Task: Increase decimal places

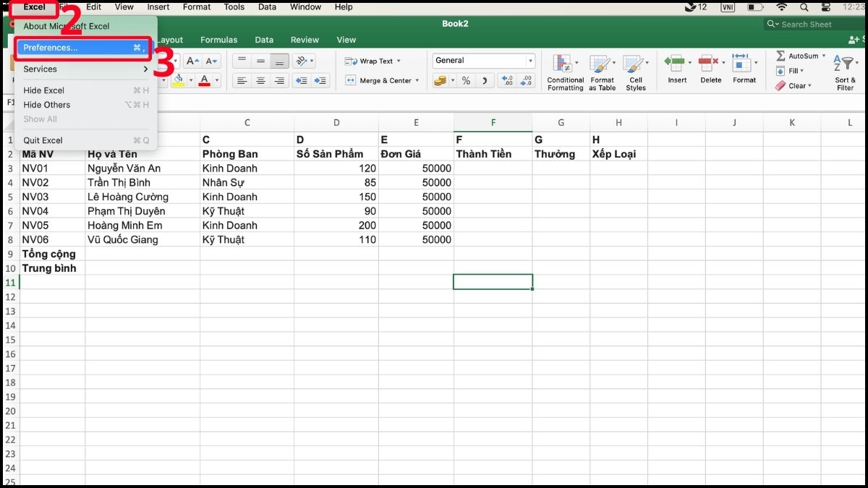Action: (x=507, y=81)
